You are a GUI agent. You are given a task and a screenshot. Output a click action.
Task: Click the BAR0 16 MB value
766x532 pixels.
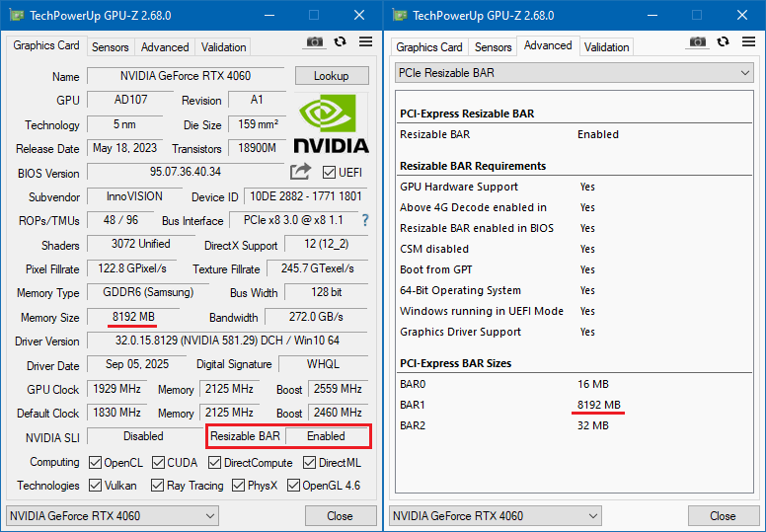pyautogui.click(x=593, y=385)
